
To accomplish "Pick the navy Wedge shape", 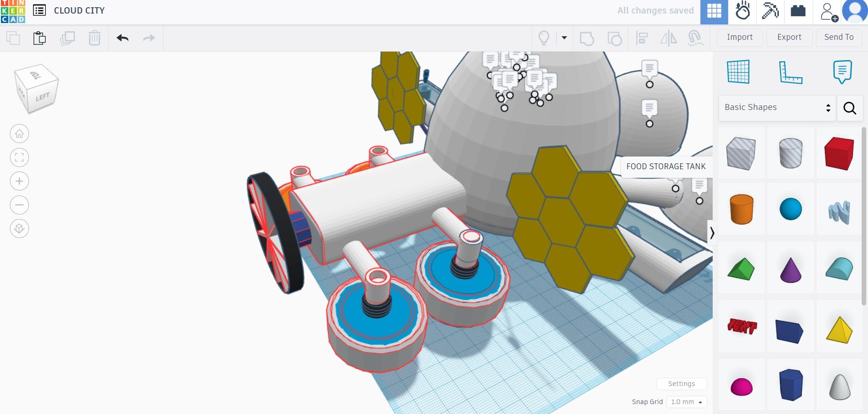I will coord(789,331).
